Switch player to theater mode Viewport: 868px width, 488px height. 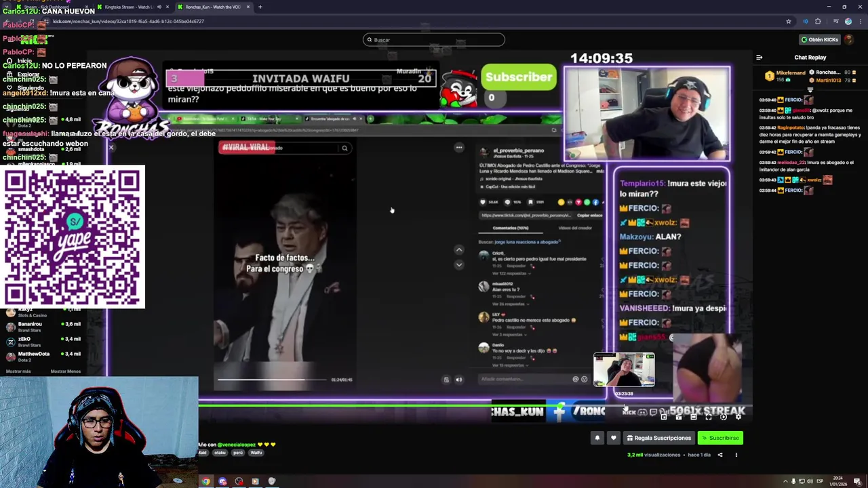tap(694, 417)
